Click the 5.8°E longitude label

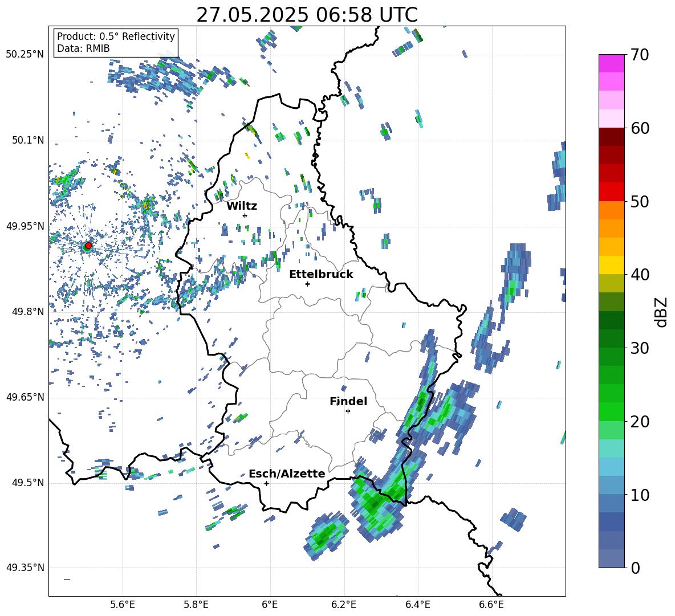[196, 605]
